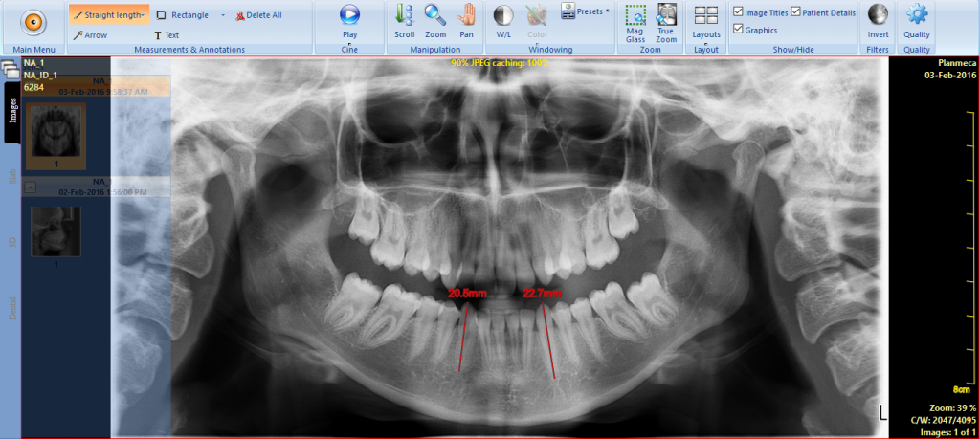Toggle the Patient Details checkbox

pos(795,12)
